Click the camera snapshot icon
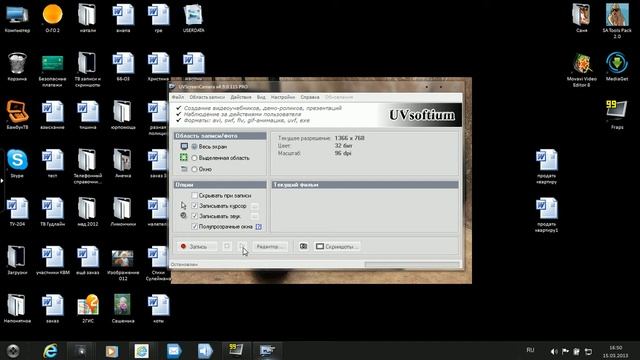This screenshot has width=640, height=360. coord(303,246)
